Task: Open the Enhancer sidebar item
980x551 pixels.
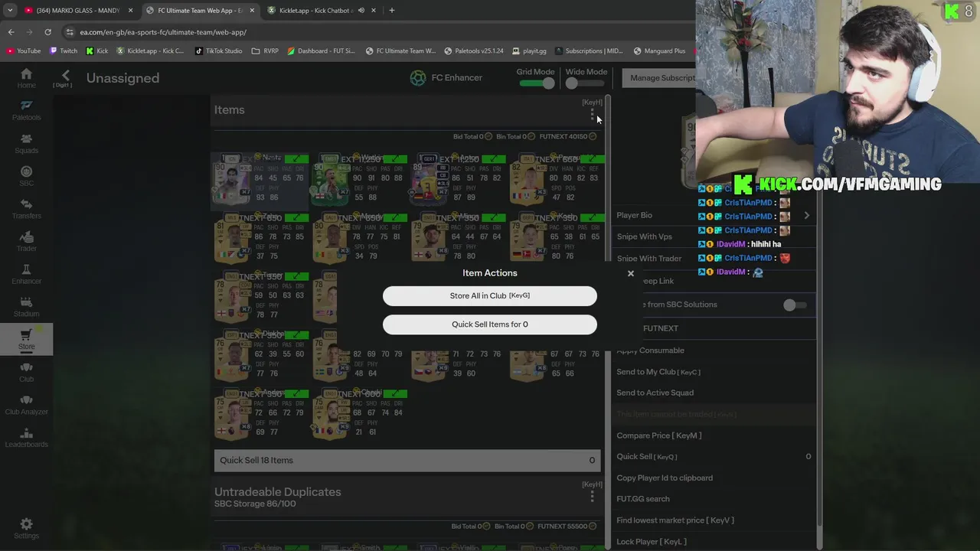Action: (x=26, y=274)
